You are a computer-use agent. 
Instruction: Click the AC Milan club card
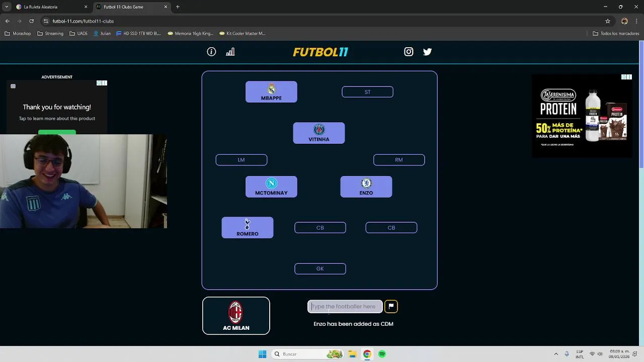coord(236,316)
